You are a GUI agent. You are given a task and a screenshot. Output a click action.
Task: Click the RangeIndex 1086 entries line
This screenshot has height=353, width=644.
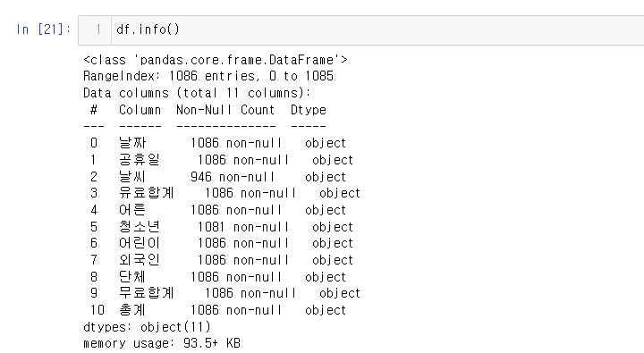click(208, 76)
